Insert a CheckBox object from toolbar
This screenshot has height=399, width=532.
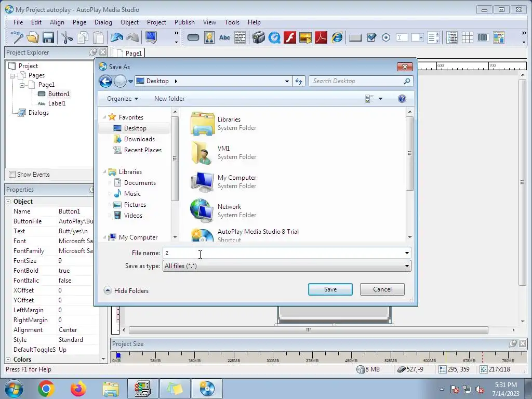pyautogui.click(x=371, y=37)
